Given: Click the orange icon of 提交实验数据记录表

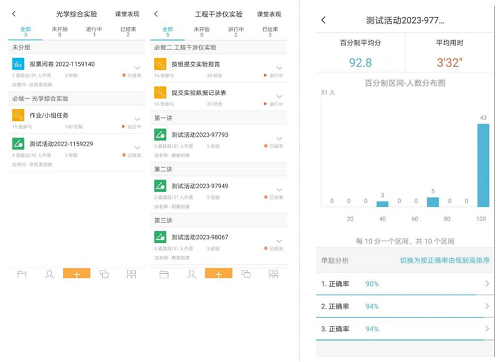Looking at the screenshot, I should [160, 92].
